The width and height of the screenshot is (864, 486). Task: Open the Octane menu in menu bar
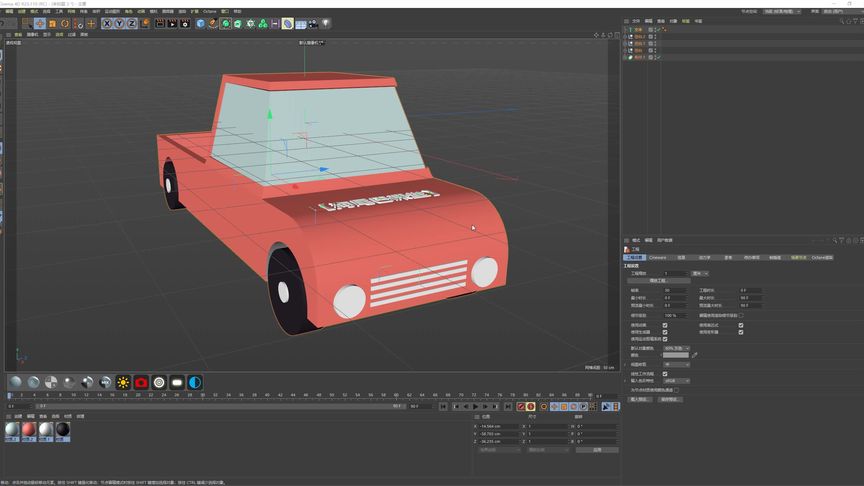(210, 11)
